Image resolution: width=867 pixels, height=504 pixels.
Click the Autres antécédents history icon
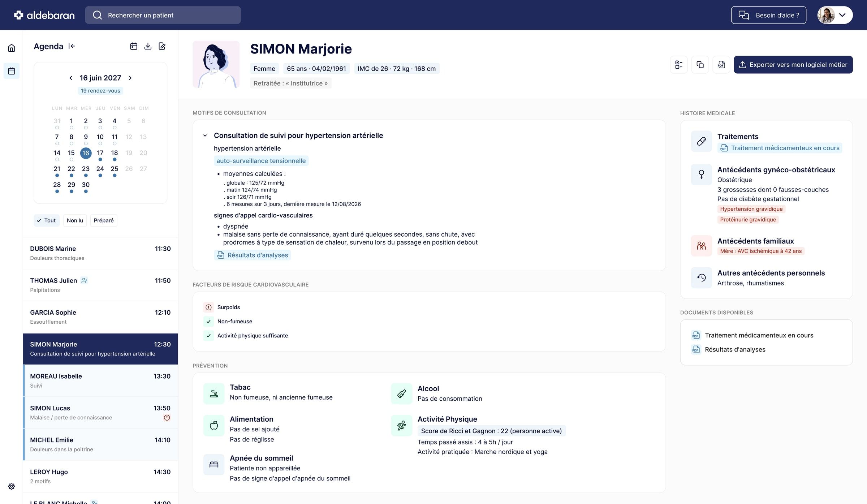pos(702,277)
